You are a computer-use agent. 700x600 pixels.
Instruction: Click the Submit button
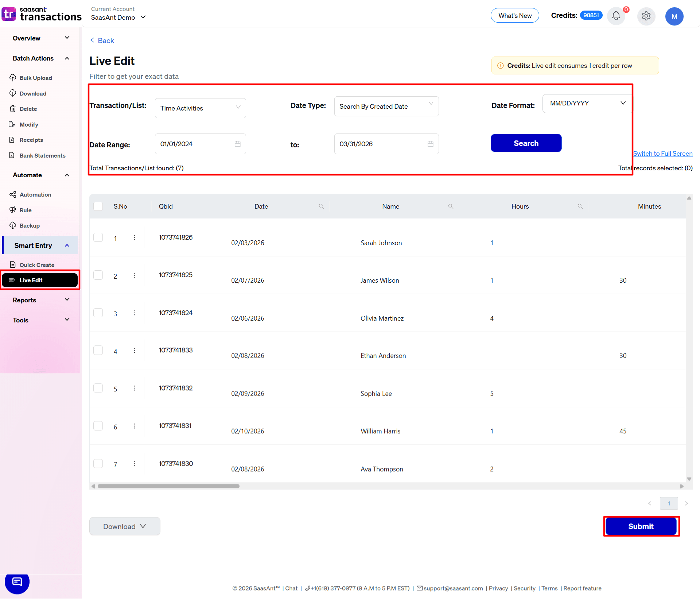pyautogui.click(x=641, y=526)
